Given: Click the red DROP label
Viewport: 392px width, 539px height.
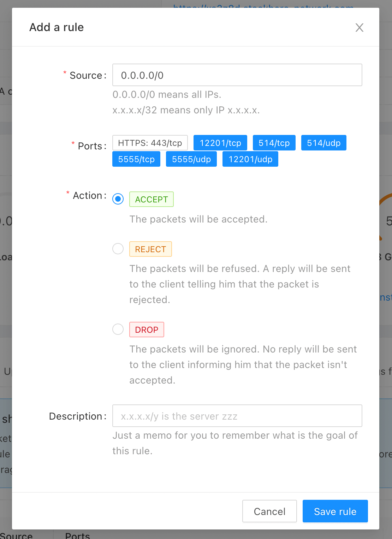Looking at the screenshot, I should coord(147,330).
